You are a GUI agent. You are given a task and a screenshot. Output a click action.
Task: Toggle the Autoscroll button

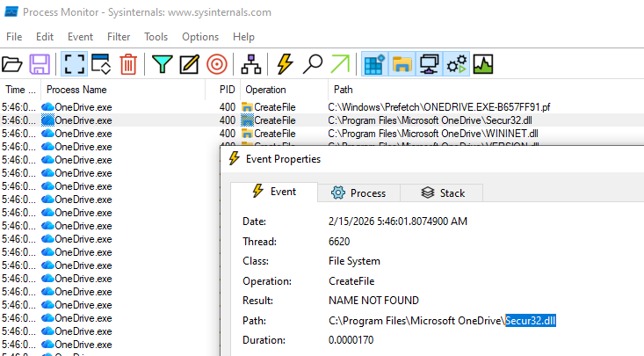point(100,63)
